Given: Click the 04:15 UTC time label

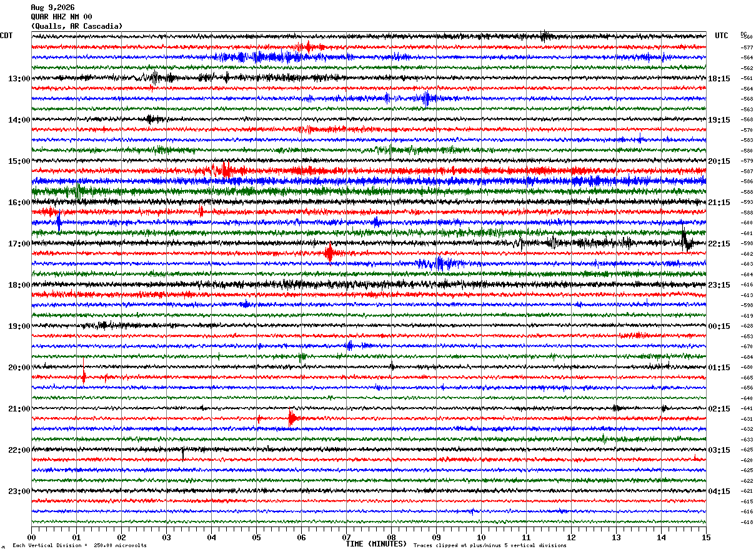Looking at the screenshot, I should tap(719, 491).
